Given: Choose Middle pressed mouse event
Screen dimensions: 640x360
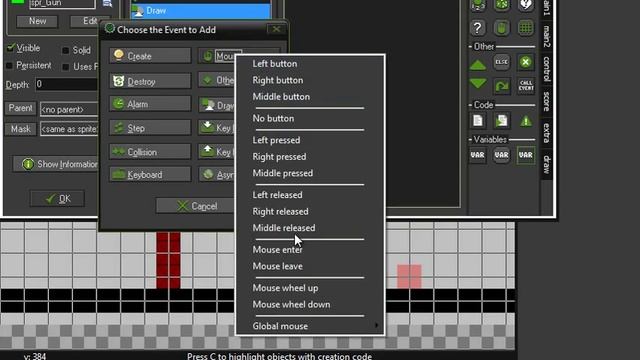Looking at the screenshot, I should (x=282, y=173).
